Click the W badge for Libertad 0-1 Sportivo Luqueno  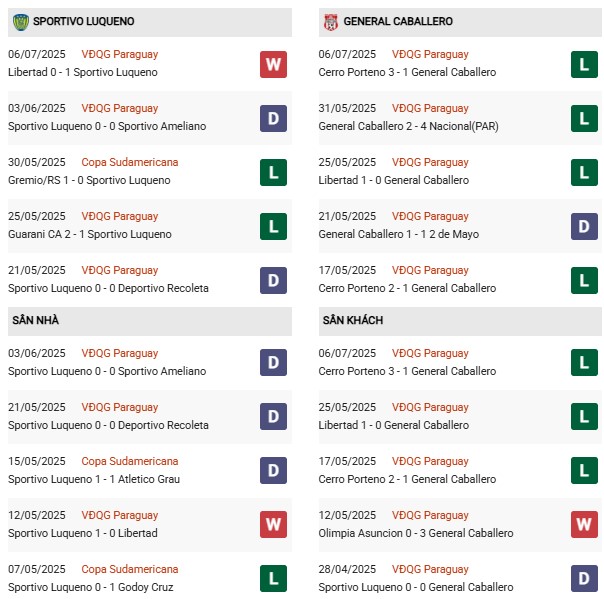coord(273,64)
